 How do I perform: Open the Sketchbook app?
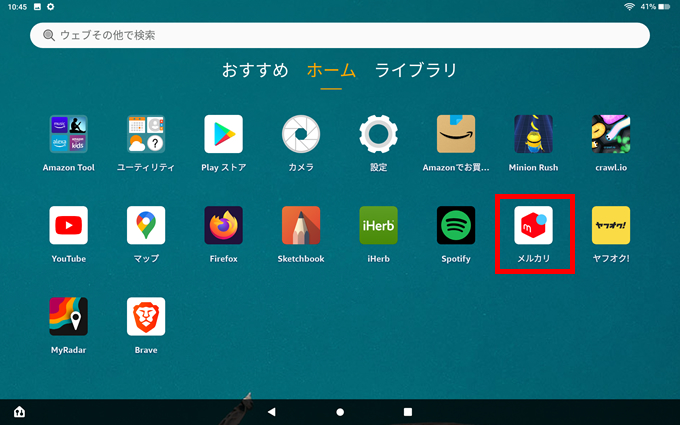click(x=301, y=225)
